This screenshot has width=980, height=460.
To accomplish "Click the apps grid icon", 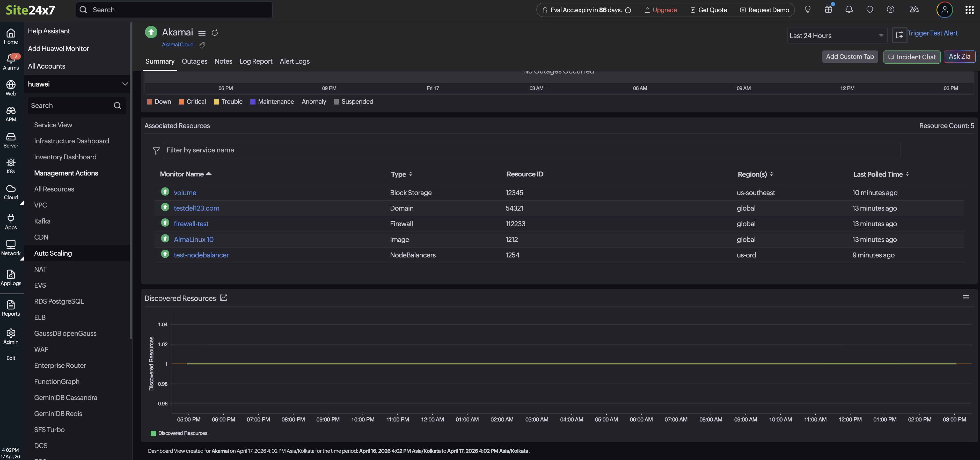I will 969,10.
